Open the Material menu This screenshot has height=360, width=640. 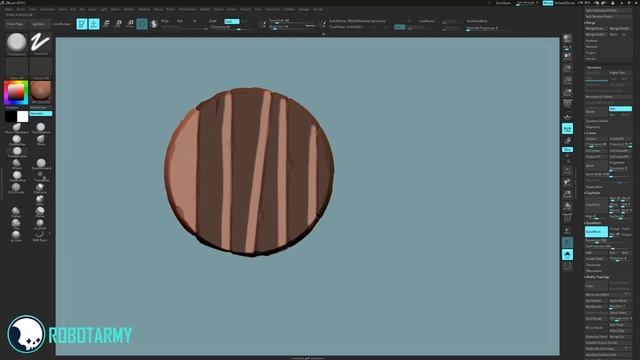tap(144, 9)
